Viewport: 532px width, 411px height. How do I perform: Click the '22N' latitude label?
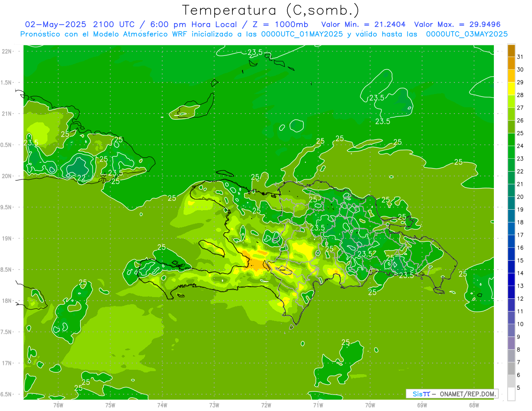(x=7, y=51)
